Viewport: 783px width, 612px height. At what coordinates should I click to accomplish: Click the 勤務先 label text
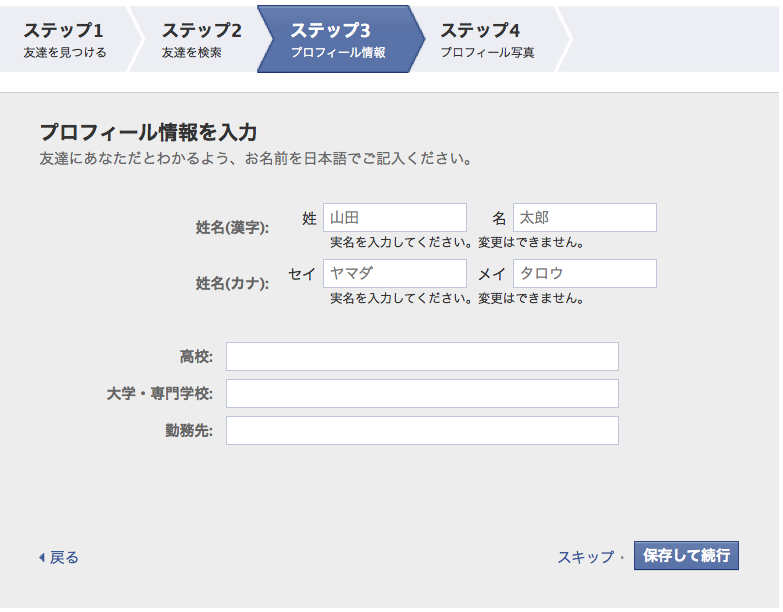click(x=189, y=430)
